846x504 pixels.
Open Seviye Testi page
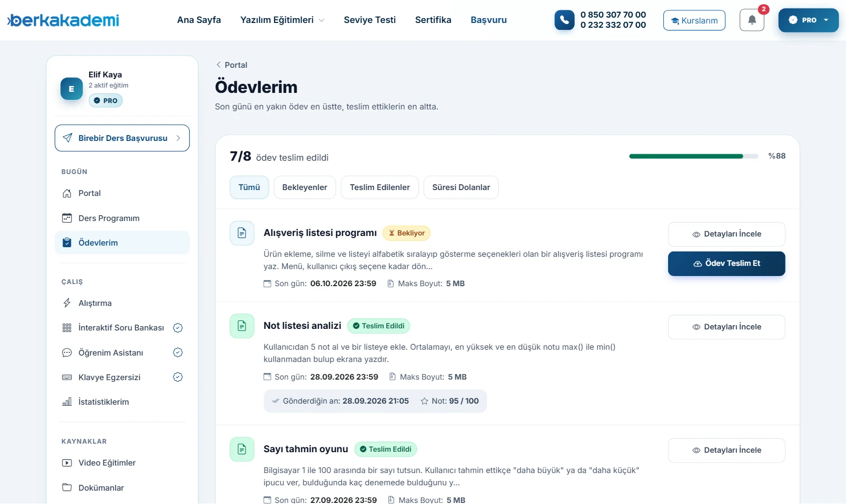pos(370,20)
